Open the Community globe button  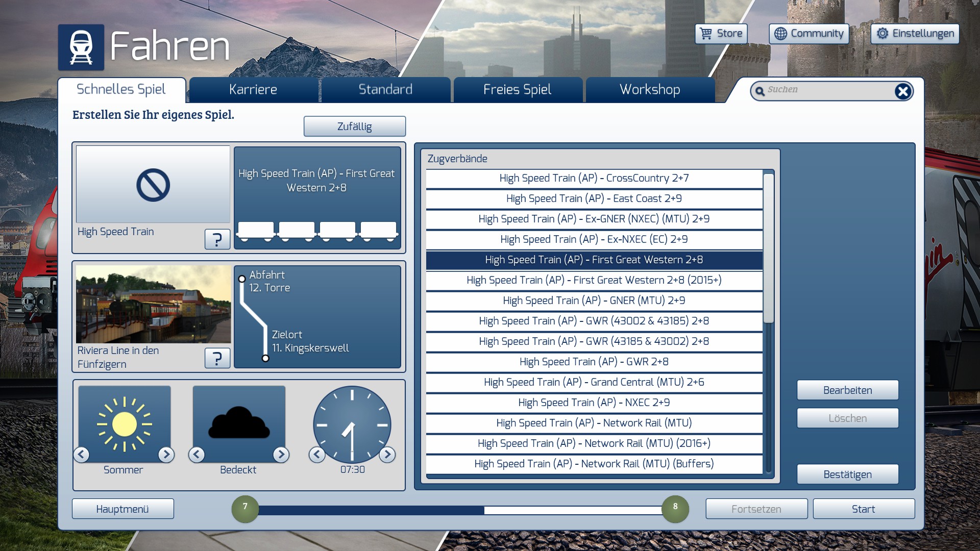click(x=809, y=34)
